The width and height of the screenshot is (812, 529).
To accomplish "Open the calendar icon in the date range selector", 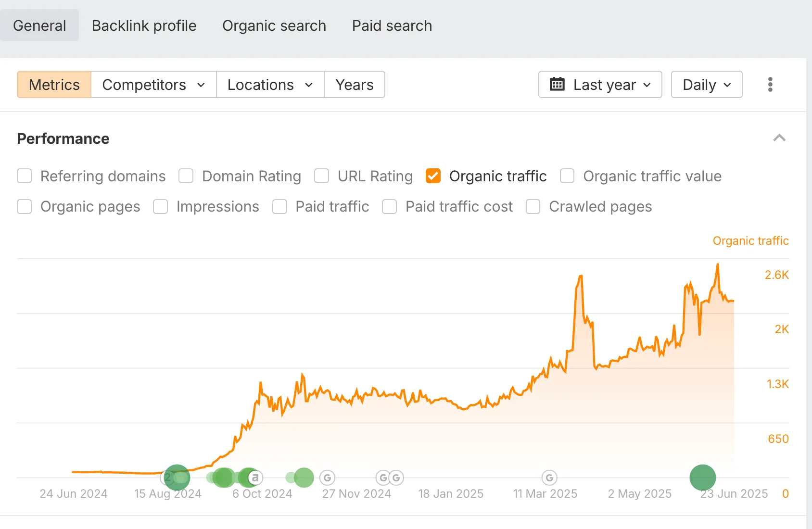I will coord(558,84).
